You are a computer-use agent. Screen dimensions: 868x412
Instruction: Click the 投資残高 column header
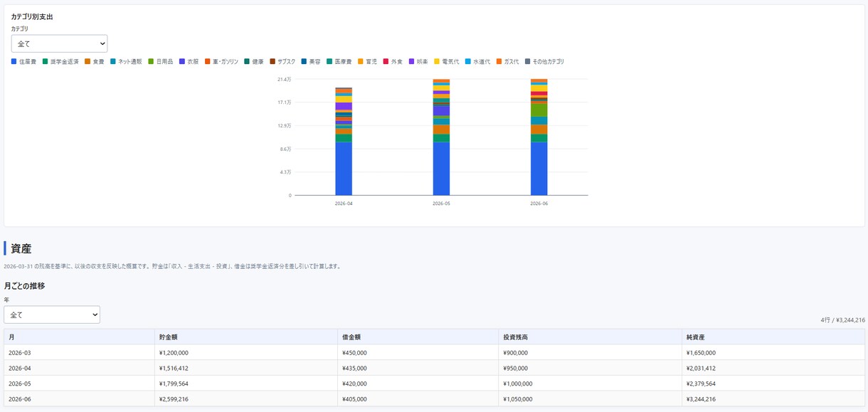[x=590, y=337]
